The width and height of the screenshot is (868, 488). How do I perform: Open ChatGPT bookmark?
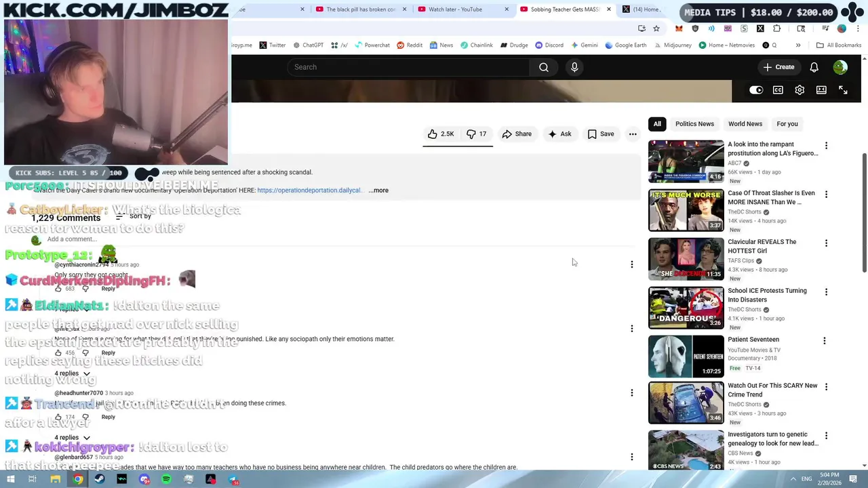click(x=308, y=45)
